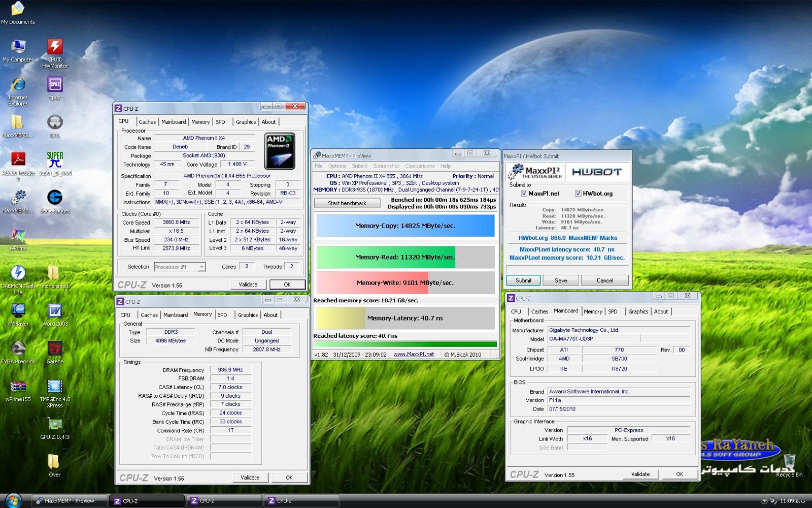
Task: Click Validate in the top CPU-Z window
Action: pyautogui.click(x=248, y=284)
